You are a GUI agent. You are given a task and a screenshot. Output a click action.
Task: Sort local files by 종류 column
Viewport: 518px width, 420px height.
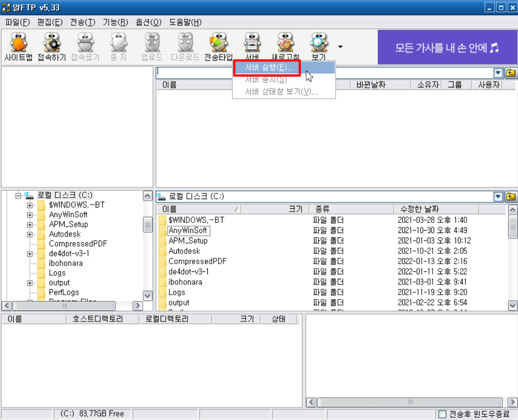[x=351, y=209]
